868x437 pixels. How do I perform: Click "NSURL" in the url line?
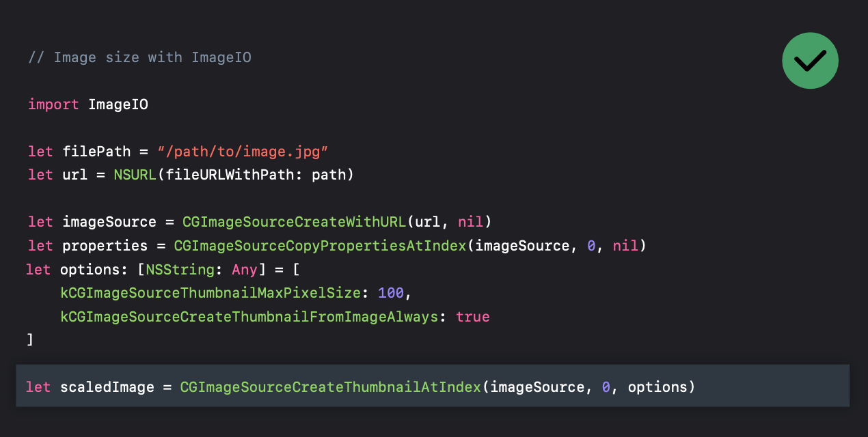pyautogui.click(x=135, y=175)
